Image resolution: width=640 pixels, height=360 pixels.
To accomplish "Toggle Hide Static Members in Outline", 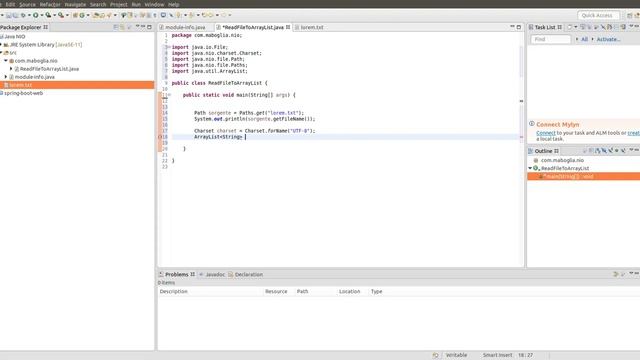I will tap(611, 151).
